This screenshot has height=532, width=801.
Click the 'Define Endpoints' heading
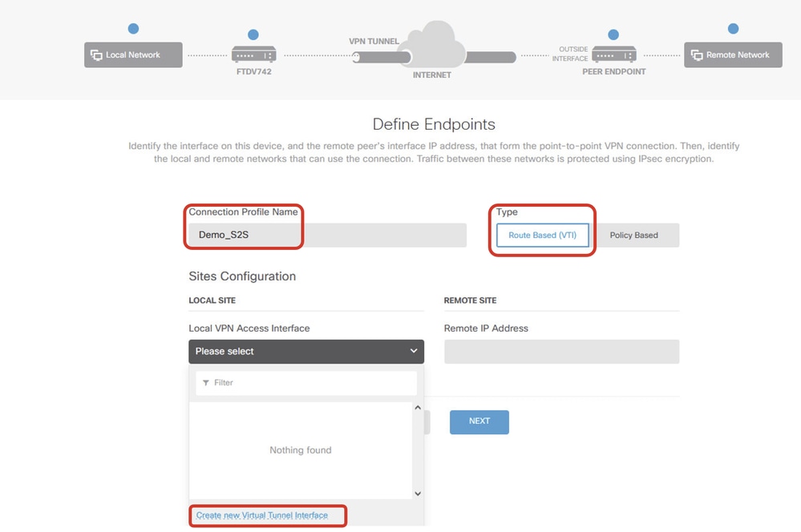coord(434,124)
